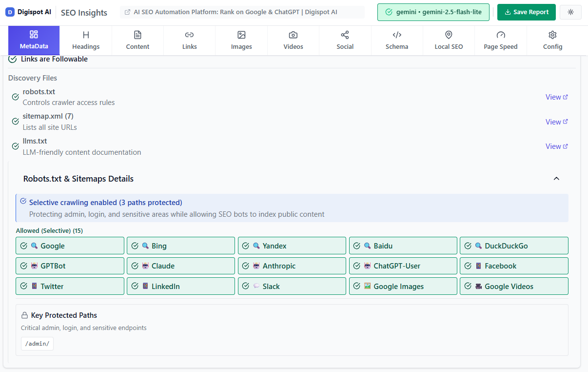Image resolution: width=588 pixels, height=372 pixels.
Task: Toggle dark mode with the sun icon
Action: click(570, 12)
